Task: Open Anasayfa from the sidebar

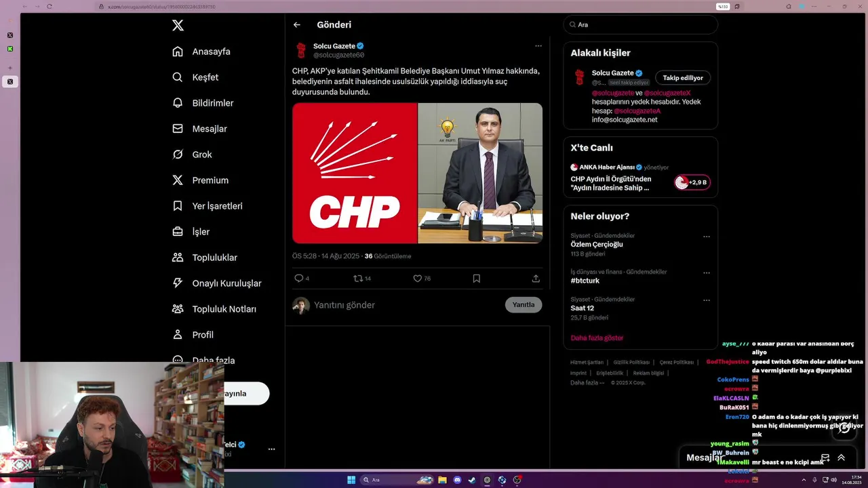Action: tap(201, 52)
